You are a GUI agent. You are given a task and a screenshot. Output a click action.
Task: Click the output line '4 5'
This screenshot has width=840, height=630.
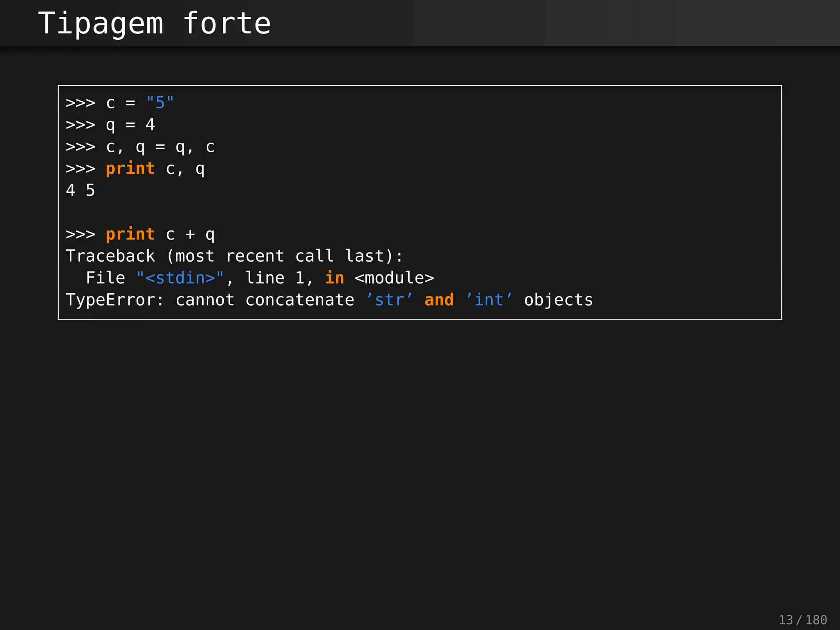80,190
